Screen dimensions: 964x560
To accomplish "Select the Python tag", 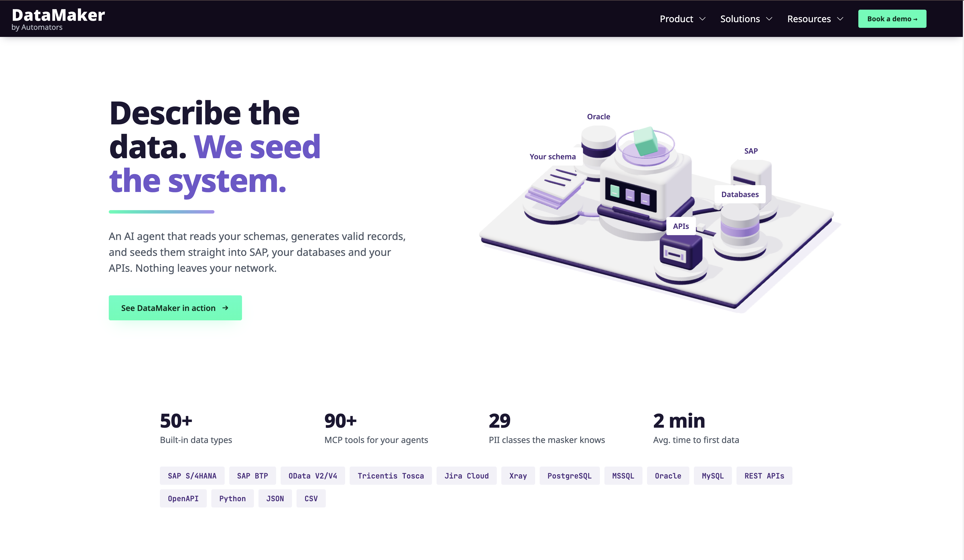I will pyautogui.click(x=233, y=498).
